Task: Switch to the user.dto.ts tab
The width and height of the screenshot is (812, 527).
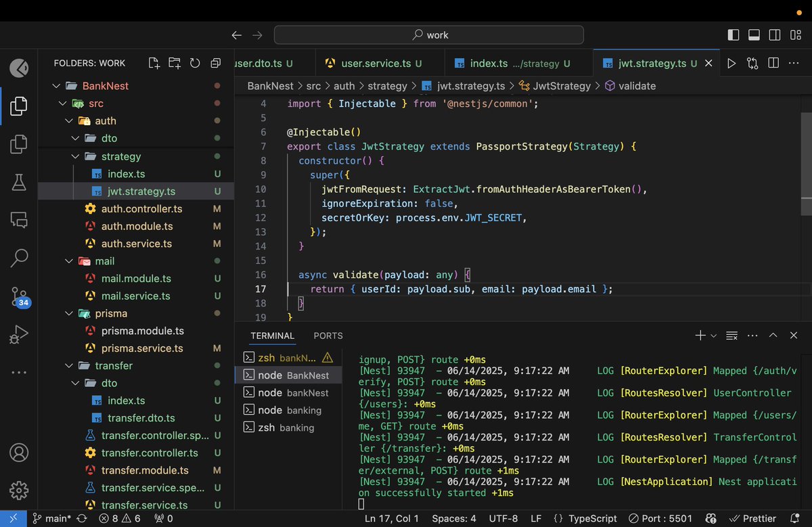Action: (274, 64)
